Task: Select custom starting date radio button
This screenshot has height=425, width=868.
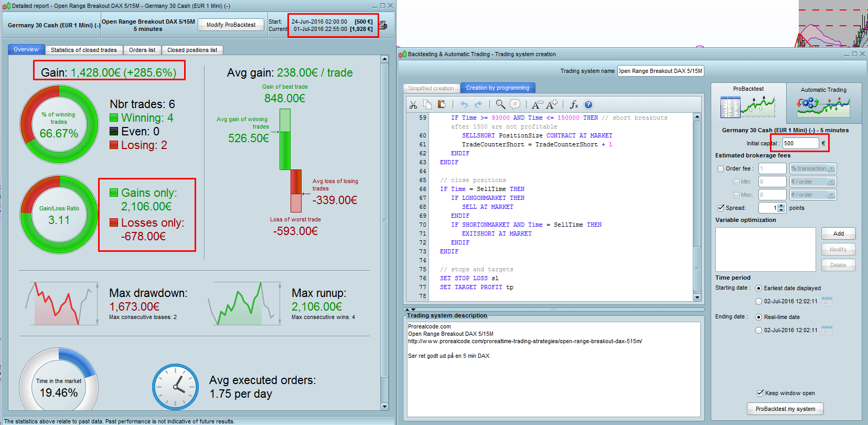Action: click(758, 301)
